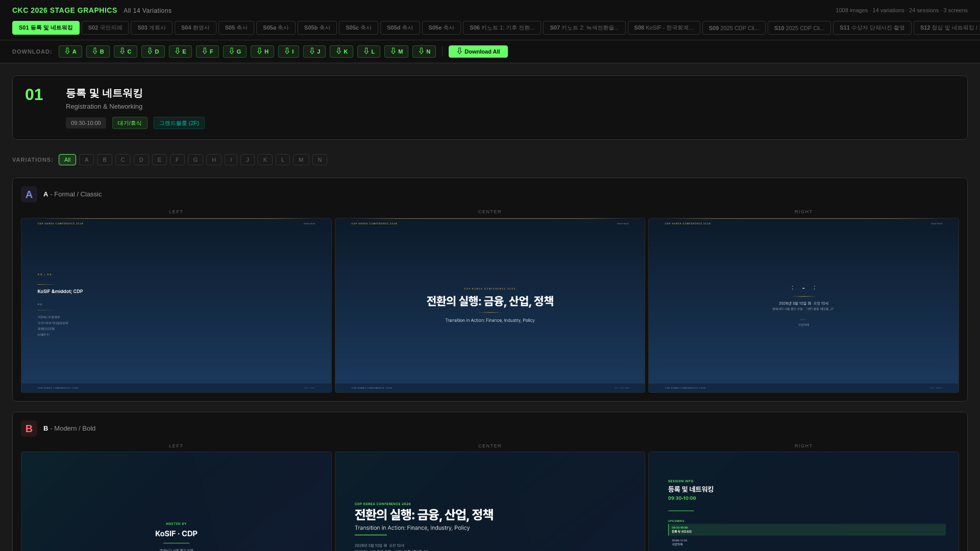
Task: Open the S05d 축사 tab
Action: [x=400, y=28]
